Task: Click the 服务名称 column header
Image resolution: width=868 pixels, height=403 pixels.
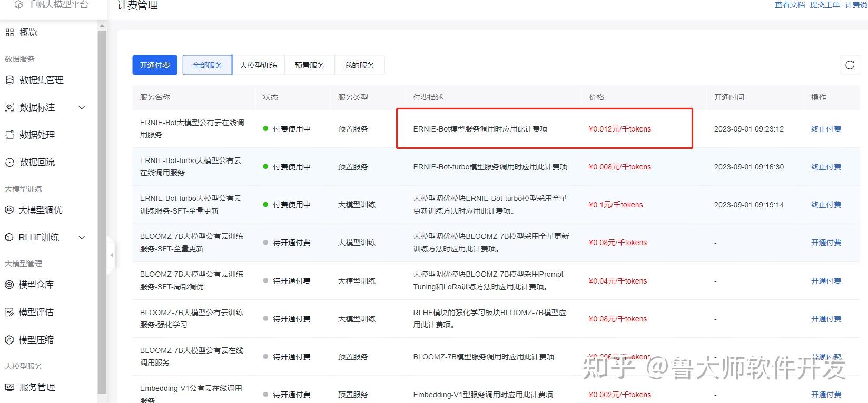Action: click(x=155, y=97)
